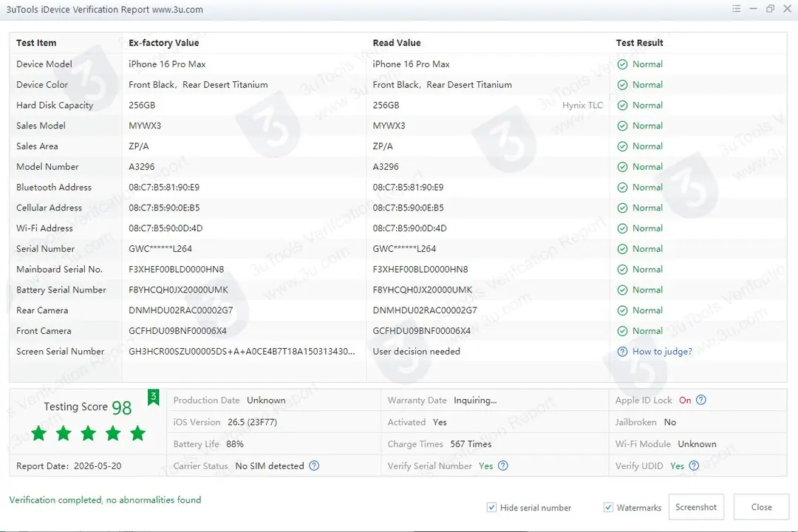Click the Normal check icon for Rear Camera
The height and width of the screenshot is (532, 798).
click(622, 310)
